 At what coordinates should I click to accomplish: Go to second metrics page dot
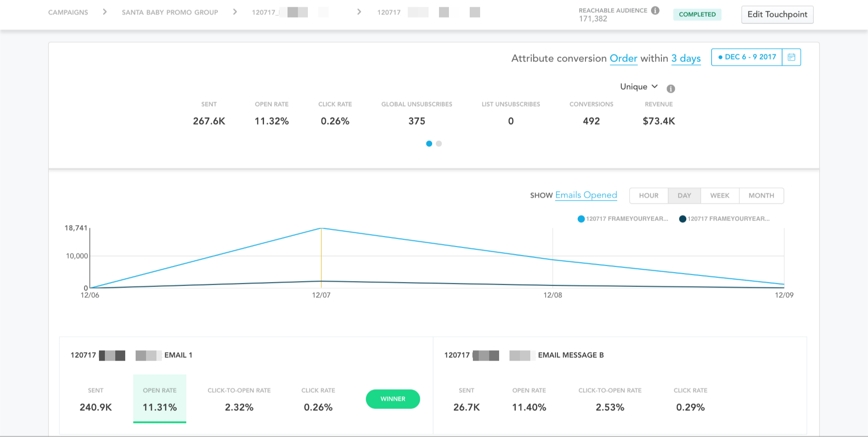[x=439, y=144]
